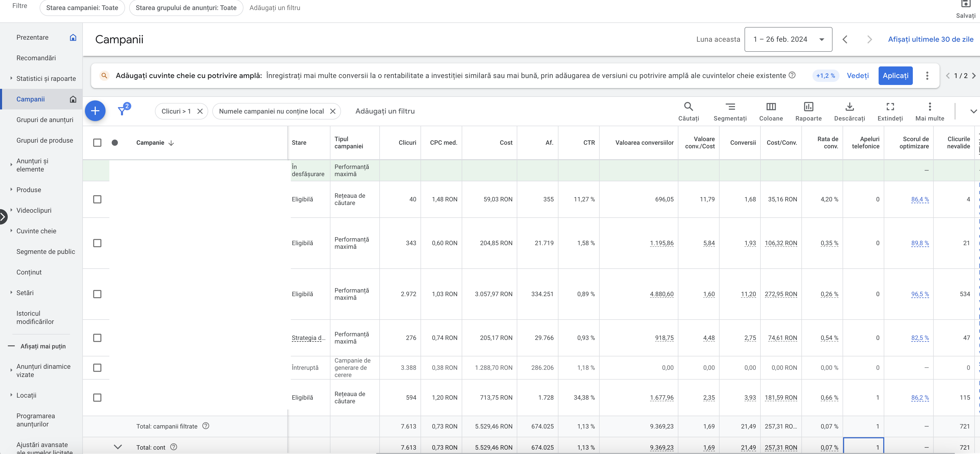Open Istoricul modificărilor in the sidebar

point(35,317)
